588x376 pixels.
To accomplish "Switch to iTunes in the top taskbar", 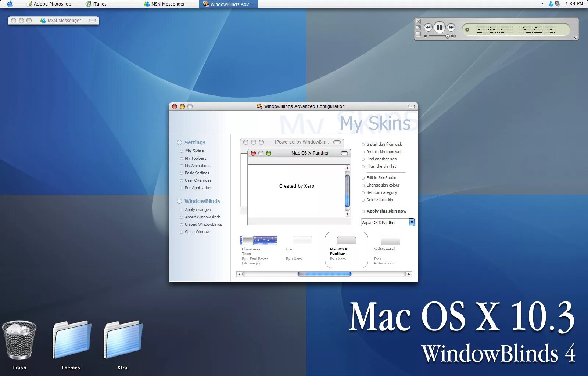I will coord(96,4).
